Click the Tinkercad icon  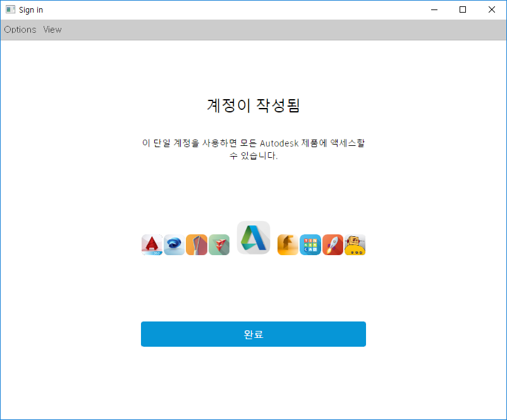coord(310,244)
